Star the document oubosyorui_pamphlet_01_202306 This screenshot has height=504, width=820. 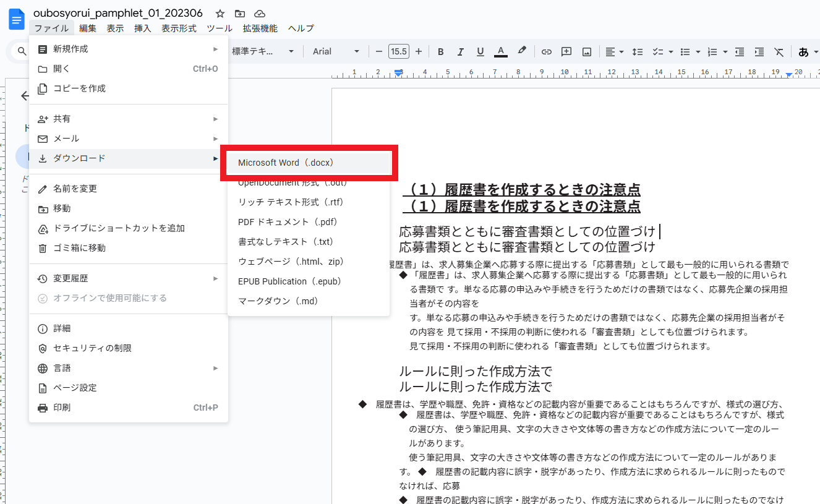coord(220,13)
